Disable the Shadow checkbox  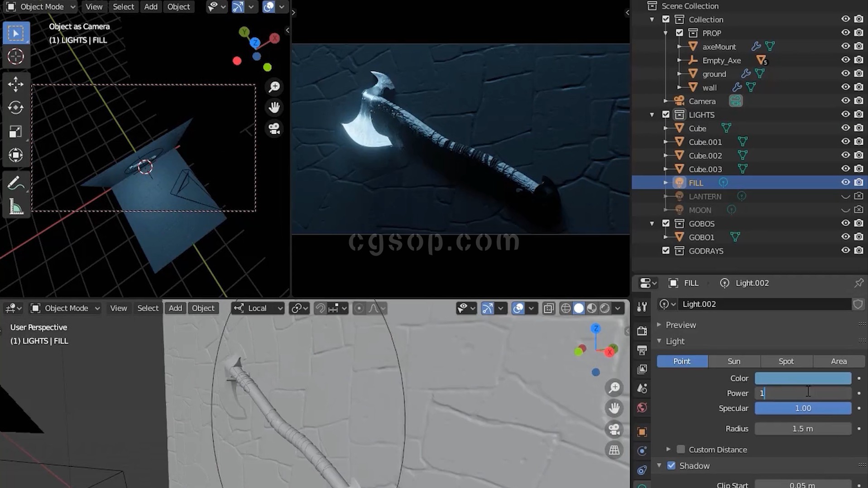[671, 466]
